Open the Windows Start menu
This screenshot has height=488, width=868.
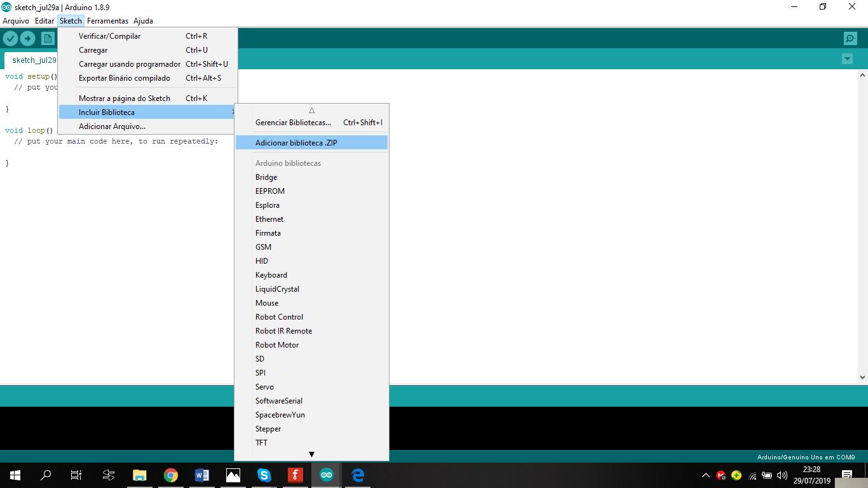coord(15,475)
